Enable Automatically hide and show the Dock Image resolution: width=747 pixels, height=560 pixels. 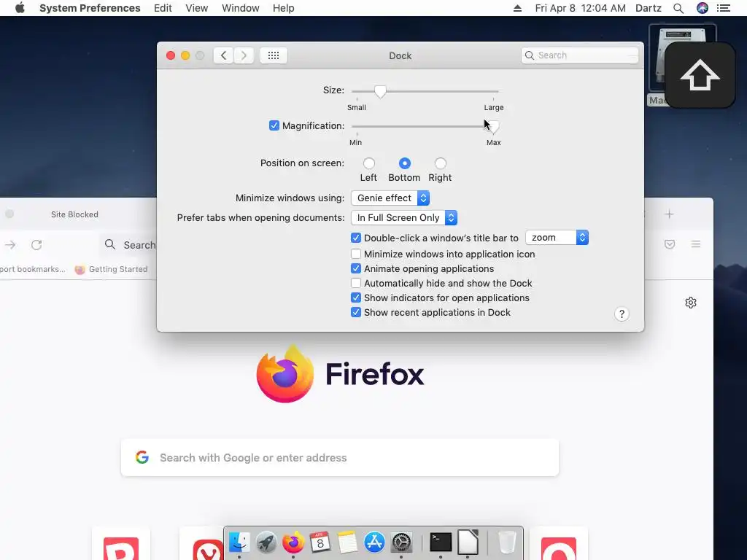[356, 284]
